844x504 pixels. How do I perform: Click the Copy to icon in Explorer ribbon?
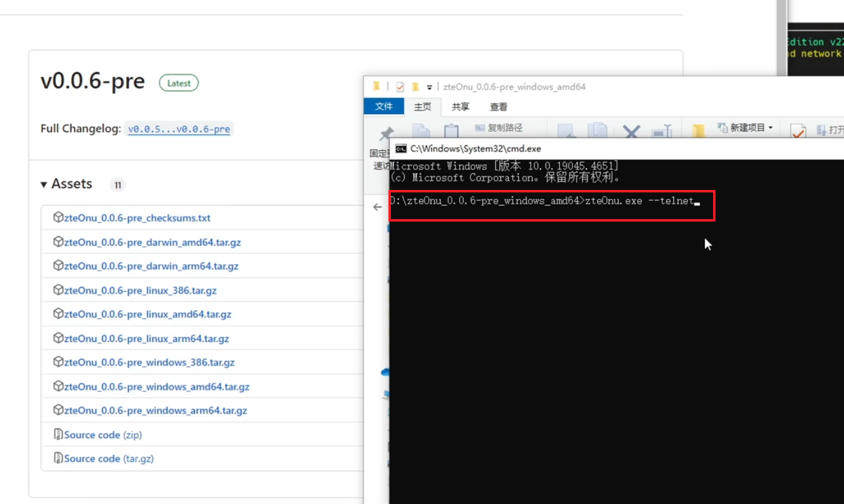tap(598, 130)
